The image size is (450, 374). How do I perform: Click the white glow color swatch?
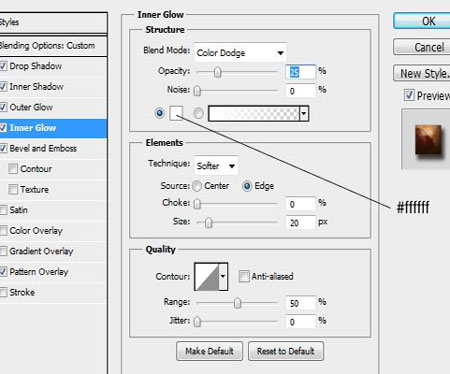pos(176,113)
